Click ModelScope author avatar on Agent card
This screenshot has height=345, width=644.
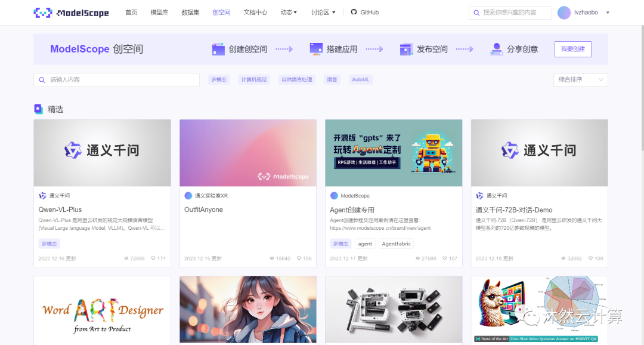pyautogui.click(x=334, y=196)
